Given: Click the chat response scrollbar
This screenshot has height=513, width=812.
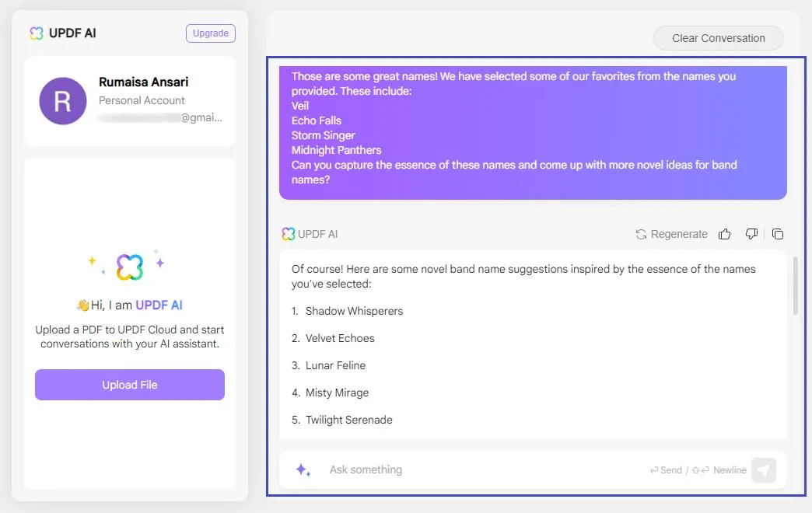Looking at the screenshot, I should (x=796, y=285).
